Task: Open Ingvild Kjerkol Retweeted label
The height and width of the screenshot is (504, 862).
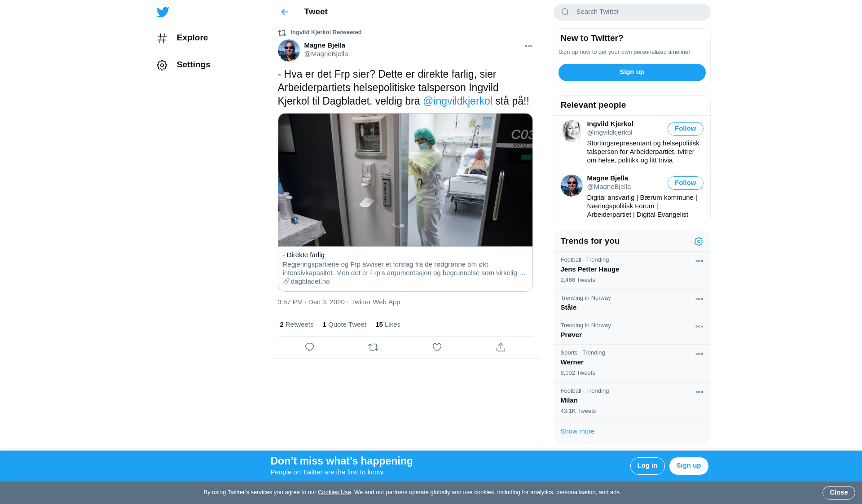Action: tap(326, 32)
